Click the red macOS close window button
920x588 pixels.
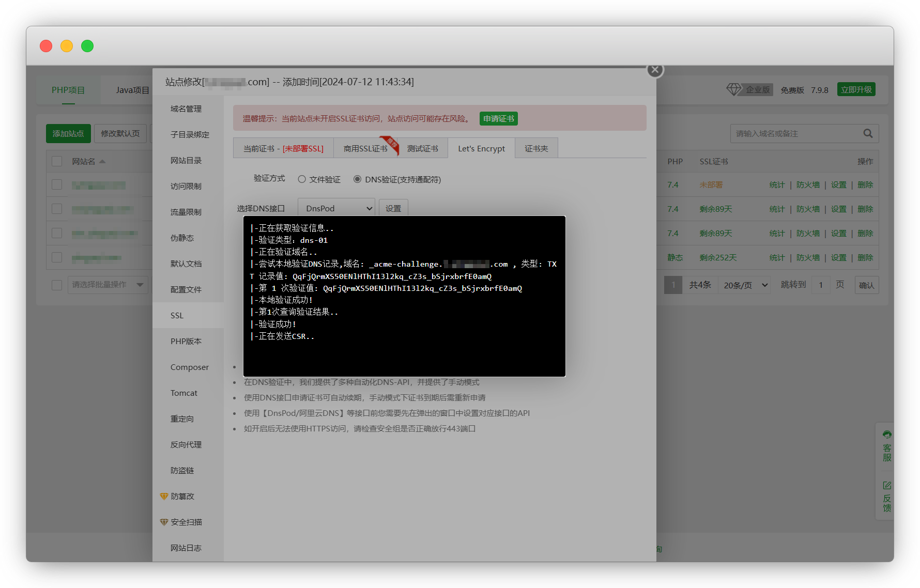tap(46, 46)
